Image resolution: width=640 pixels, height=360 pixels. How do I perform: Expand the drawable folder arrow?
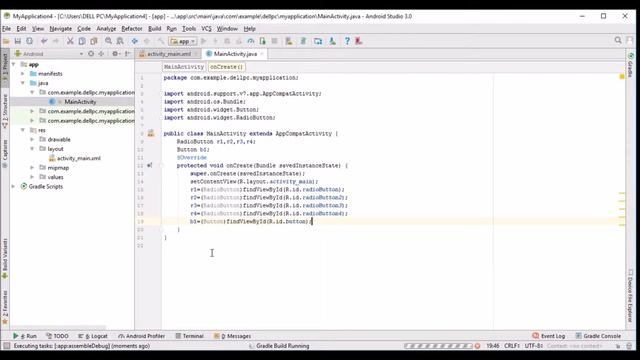(32, 140)
